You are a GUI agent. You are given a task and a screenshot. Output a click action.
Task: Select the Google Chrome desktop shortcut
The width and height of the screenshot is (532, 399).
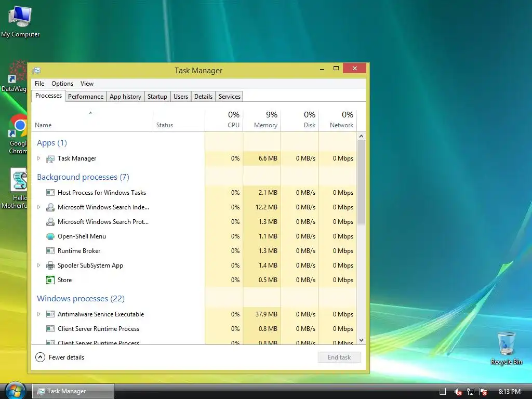click(x=18, y=135)
